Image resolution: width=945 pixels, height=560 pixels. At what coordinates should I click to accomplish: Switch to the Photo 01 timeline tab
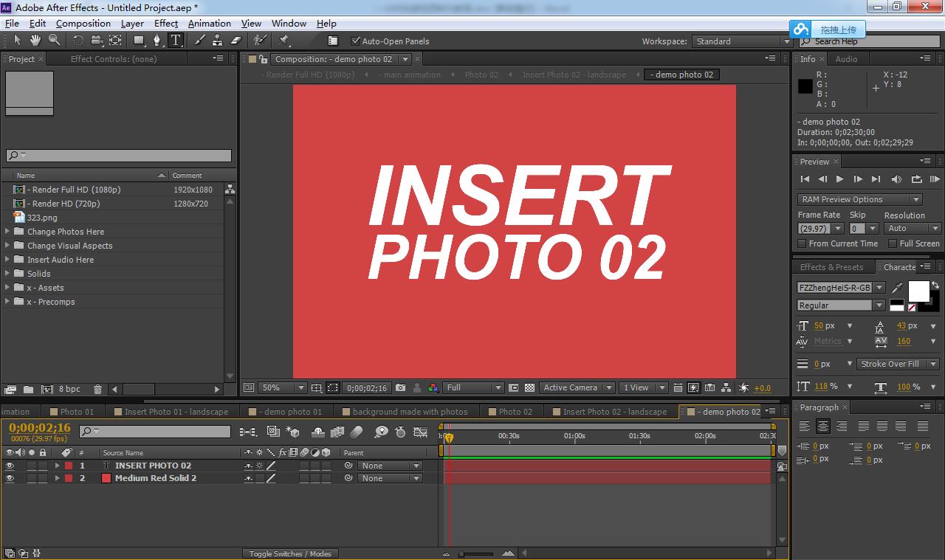tap(77, 412)
